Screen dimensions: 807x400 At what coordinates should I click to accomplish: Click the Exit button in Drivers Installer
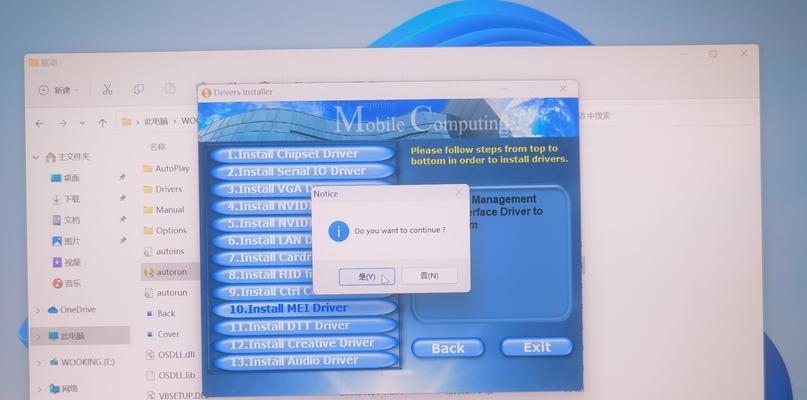[537, 347]
